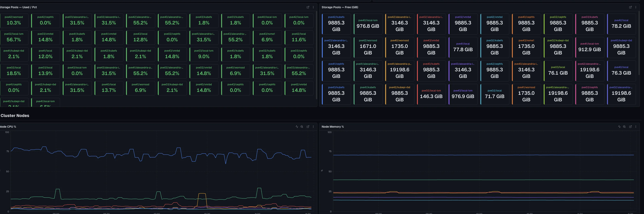Click the pve02/local-lvm 146.3 GiB tile
This screenshot has width=644, height=214.
(431, 94)
